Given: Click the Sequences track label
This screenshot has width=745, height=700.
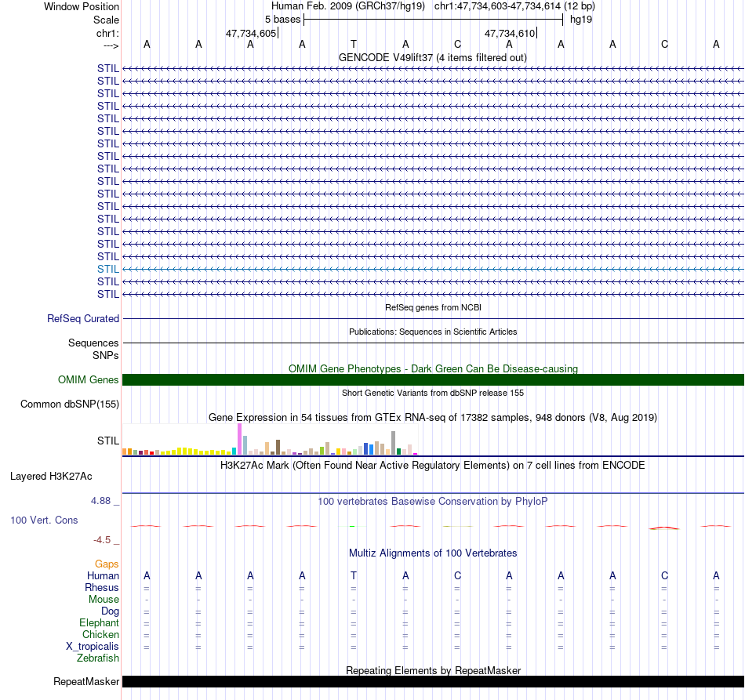Looking at the screenshot, I should (x=93, y=343).
